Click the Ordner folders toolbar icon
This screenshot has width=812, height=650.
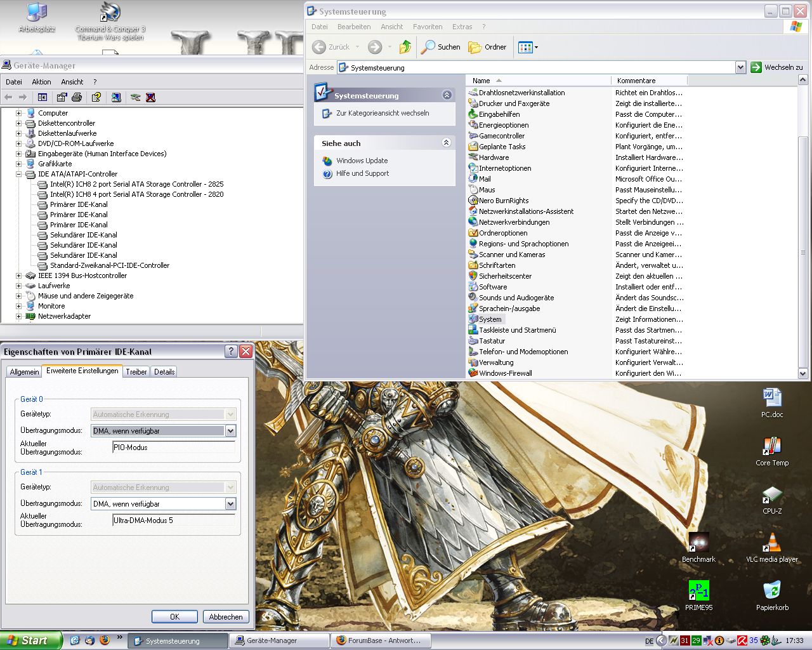coord(487,47)
